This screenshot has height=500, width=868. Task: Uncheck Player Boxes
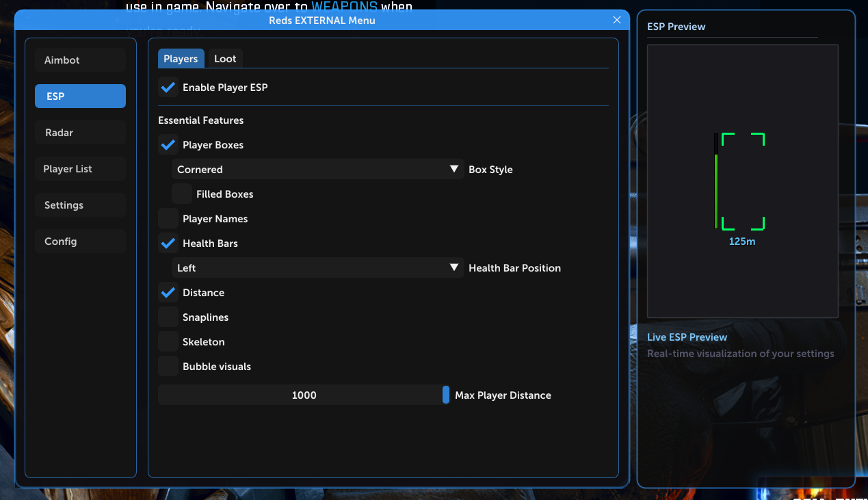point(168,144)
